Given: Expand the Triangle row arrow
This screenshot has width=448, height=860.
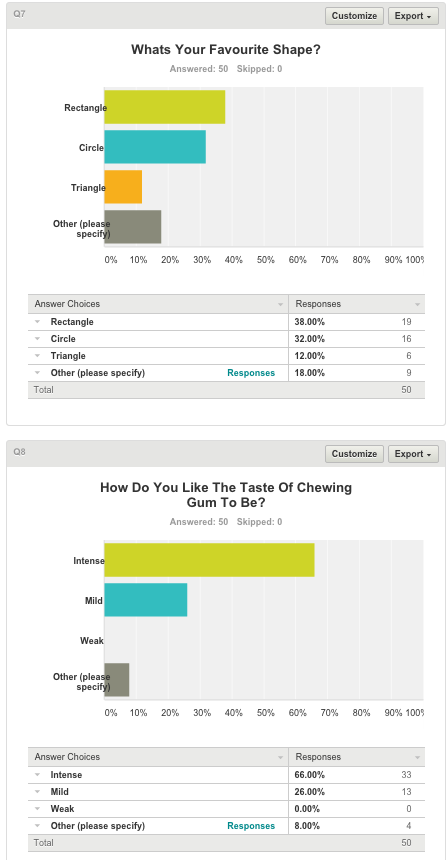Looking at the screenshot, I should (38, 356).
